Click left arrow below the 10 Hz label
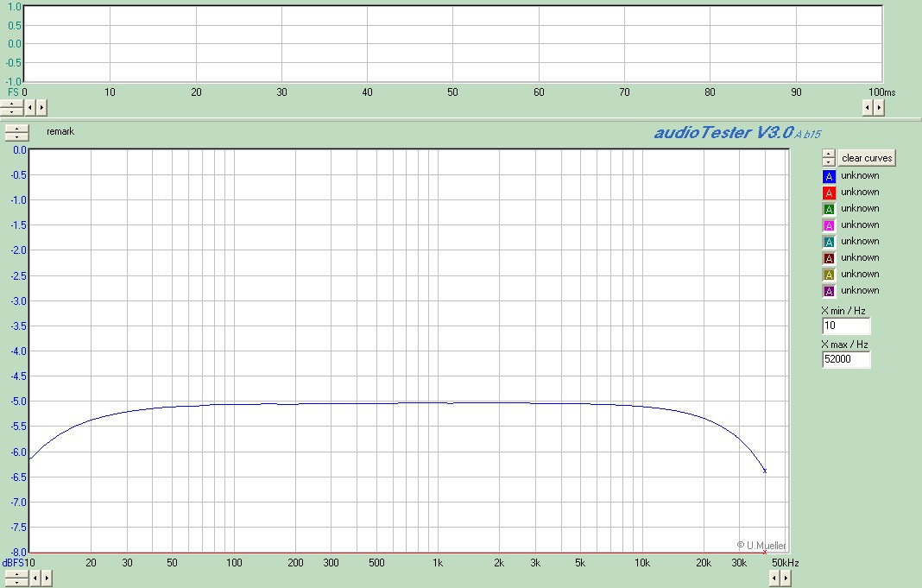922x588 pixels. tap(35, 578)
